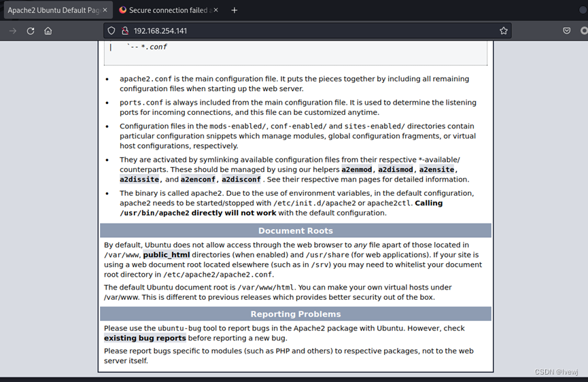Click the '/srv' path text

coord(322,264)
